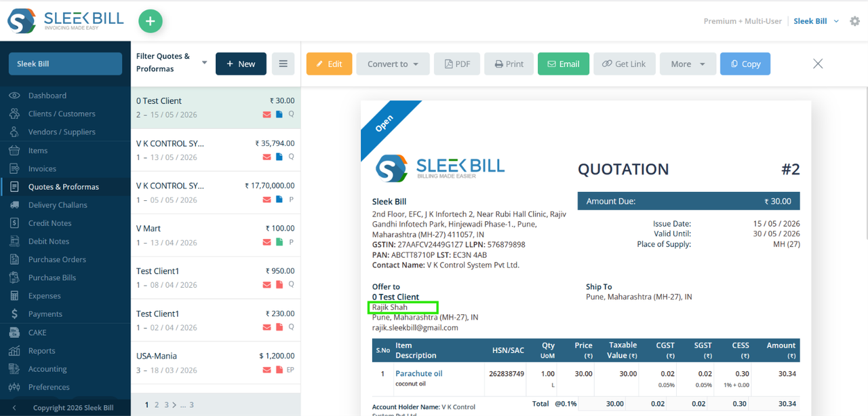
Task: Click the CAKE folder icon
Action: pyautogui.click(x=14, y=333)
